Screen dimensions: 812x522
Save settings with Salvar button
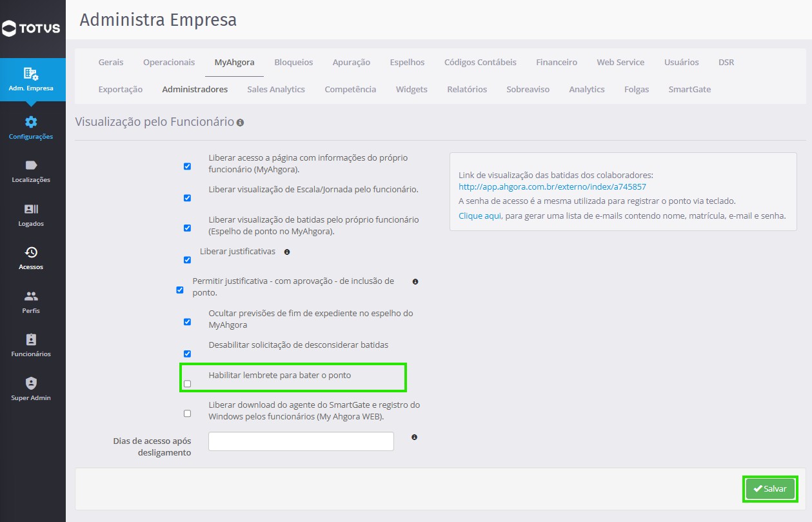[x=771, y=489]
